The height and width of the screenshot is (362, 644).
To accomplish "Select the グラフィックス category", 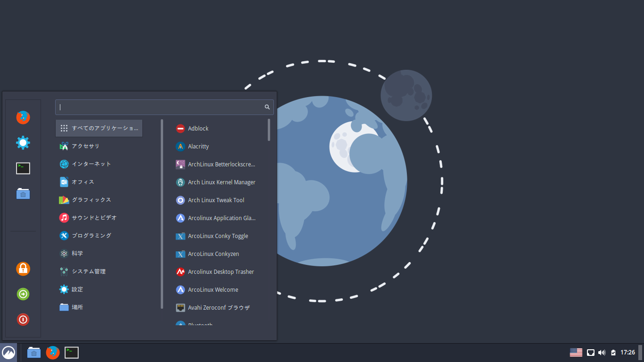I will (99, 200).
